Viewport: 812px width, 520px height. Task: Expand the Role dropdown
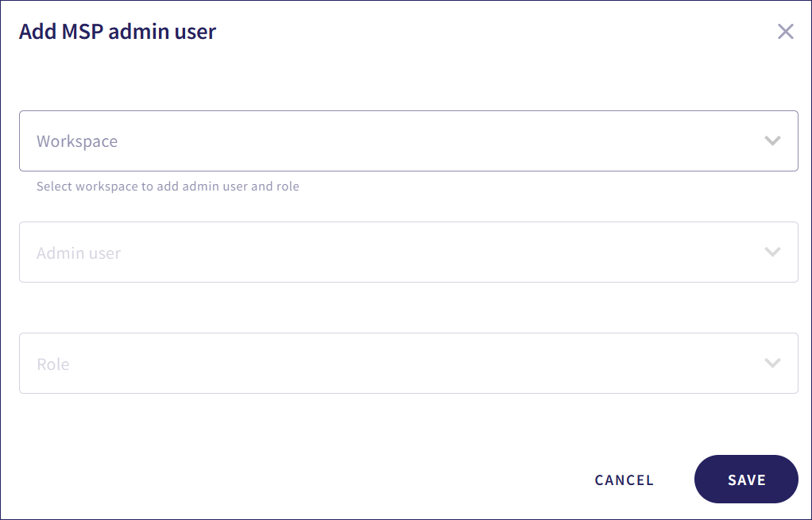pos(408,364)
